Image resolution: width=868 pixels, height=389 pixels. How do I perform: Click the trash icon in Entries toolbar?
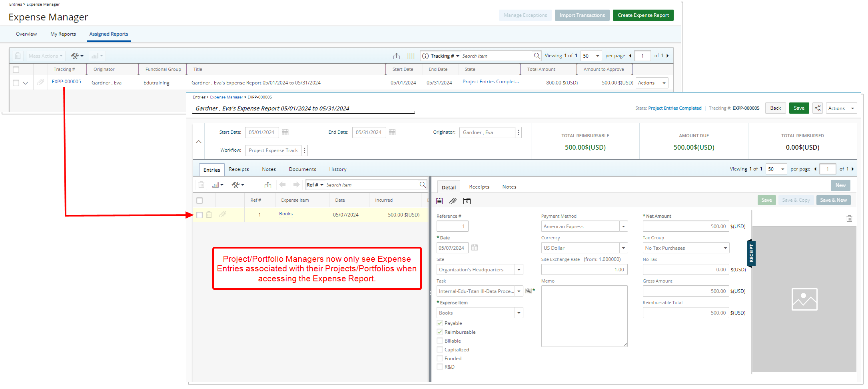(x=202, y=185)
